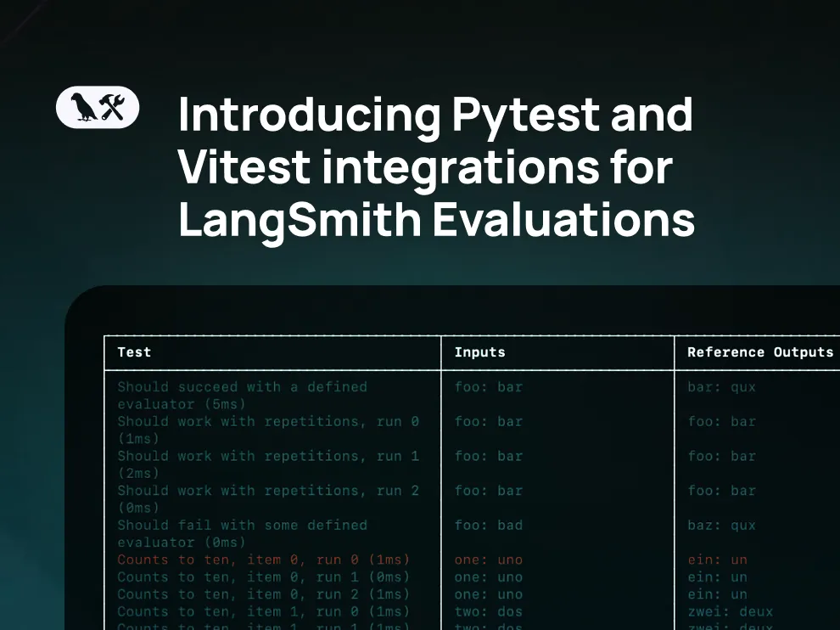840x630 pixels.
Task: Click row 'Should work with repetitions, run 0'
Action: [268, 430]
